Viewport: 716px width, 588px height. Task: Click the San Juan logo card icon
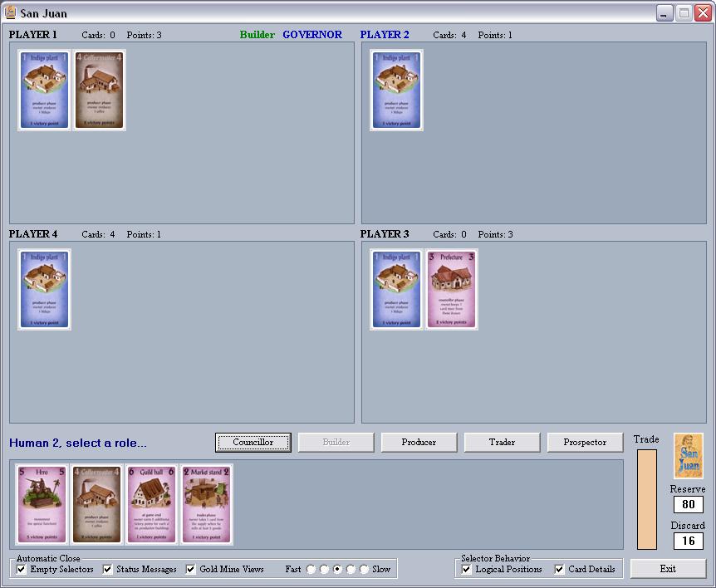pos(688,456)
